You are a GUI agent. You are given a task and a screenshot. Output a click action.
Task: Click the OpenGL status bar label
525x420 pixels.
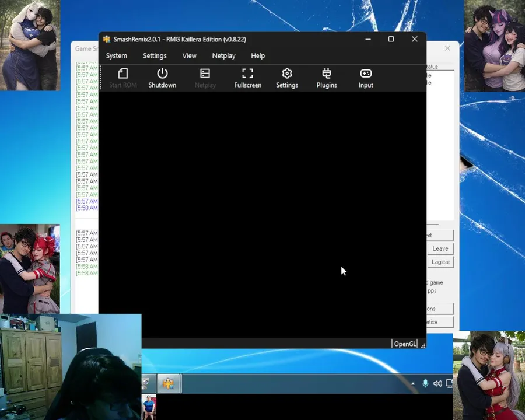(x=405, y=344)
